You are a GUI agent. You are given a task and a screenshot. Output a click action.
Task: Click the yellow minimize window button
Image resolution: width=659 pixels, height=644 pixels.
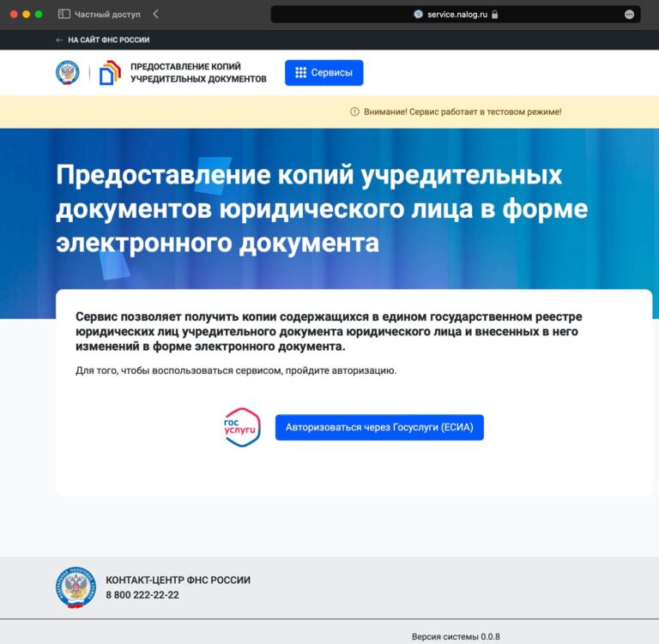(x=26, y=15)
